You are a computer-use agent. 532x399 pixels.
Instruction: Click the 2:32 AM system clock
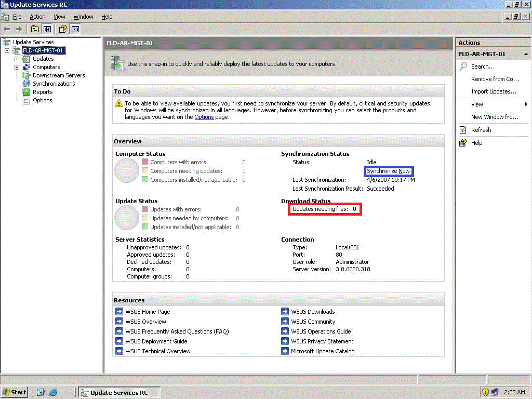[x=514, y=392]
